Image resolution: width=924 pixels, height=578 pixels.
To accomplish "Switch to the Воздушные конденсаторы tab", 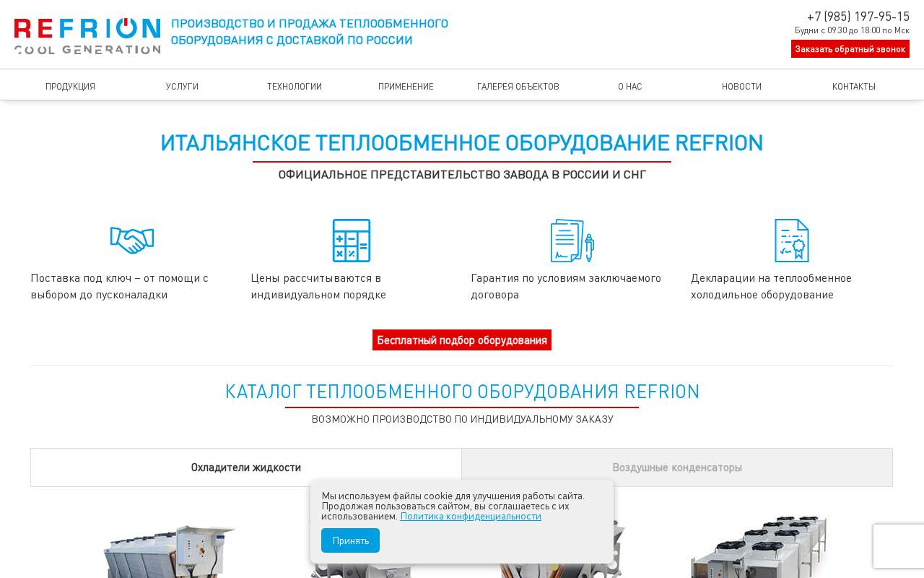I will click(677, 467).
